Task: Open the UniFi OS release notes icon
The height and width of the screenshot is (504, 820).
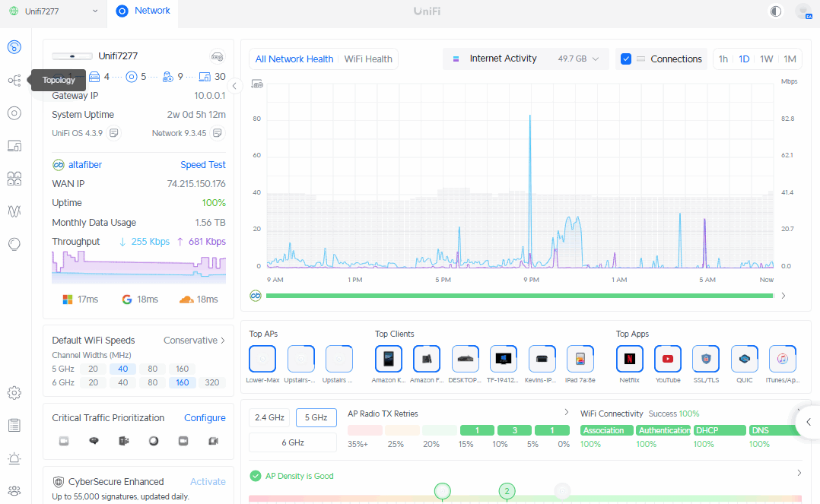Action: pos(113,133)
